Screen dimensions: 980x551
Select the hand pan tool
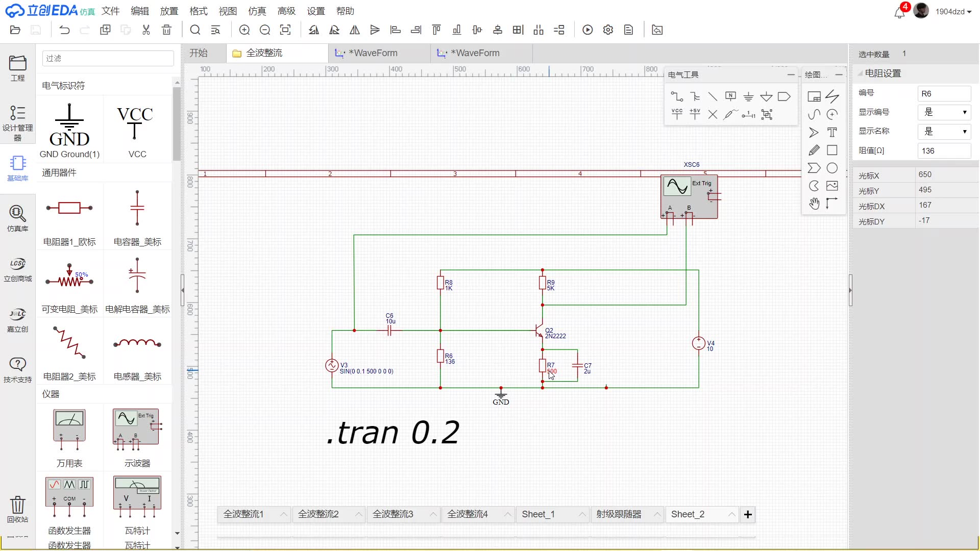[x=814, y=204]
